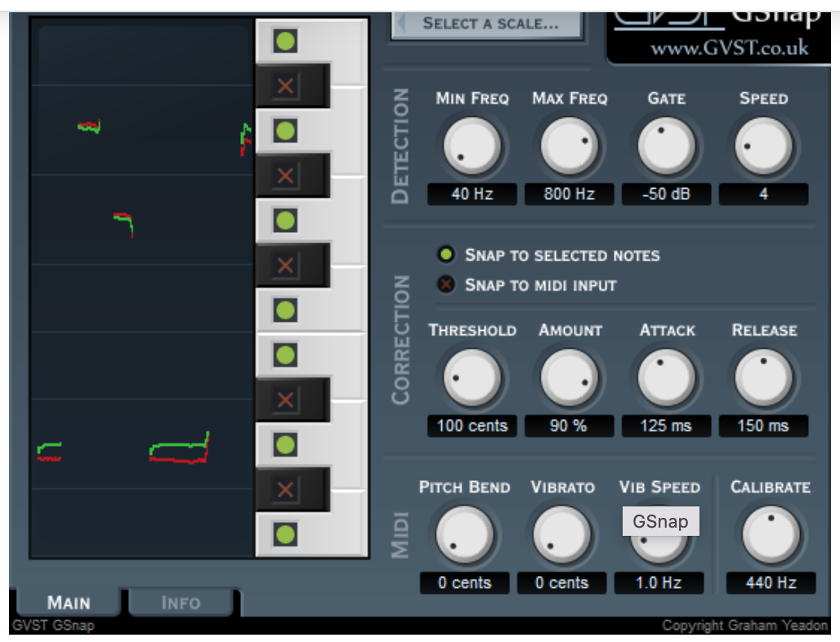Image resolution: width=840 pixels, height=642 pixels.
Task: Click the Vib Speed label
Action: click(659, 488)
